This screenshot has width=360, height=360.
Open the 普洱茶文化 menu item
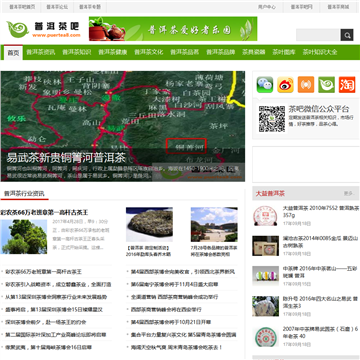click(149, 52)
